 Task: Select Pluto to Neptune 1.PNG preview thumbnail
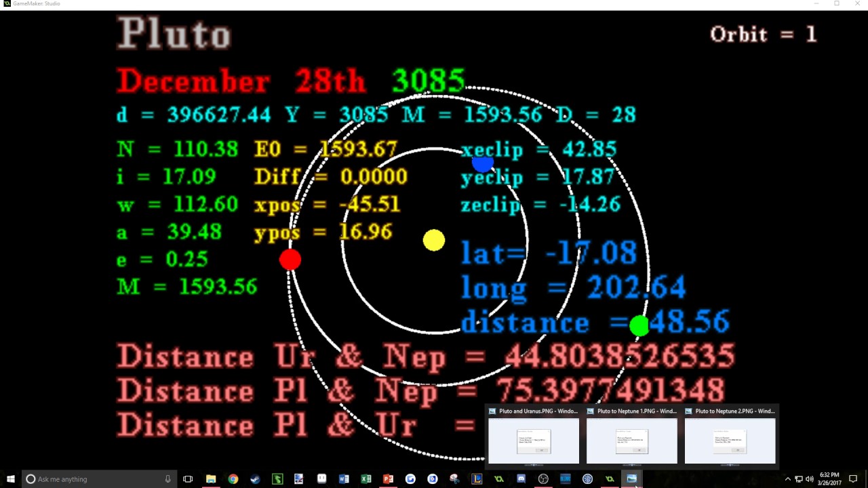point(631,441)
